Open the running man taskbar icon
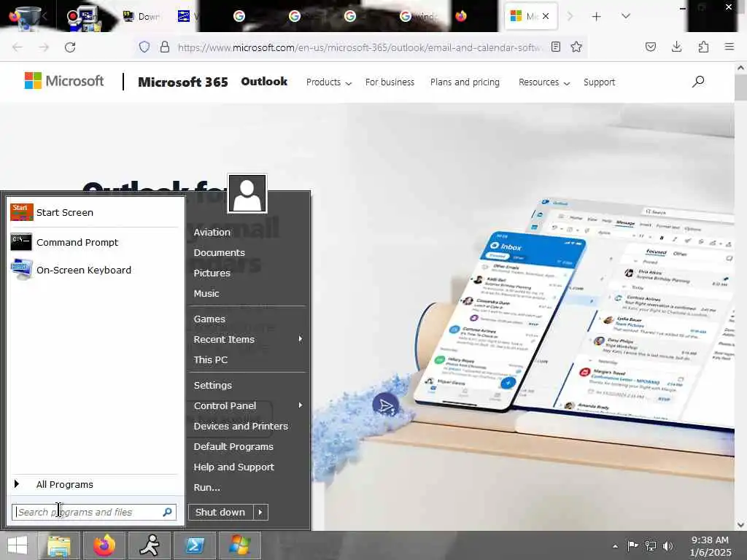Image resolution: width=747 pixels, height=560 pixels. [x=150, y=545]
